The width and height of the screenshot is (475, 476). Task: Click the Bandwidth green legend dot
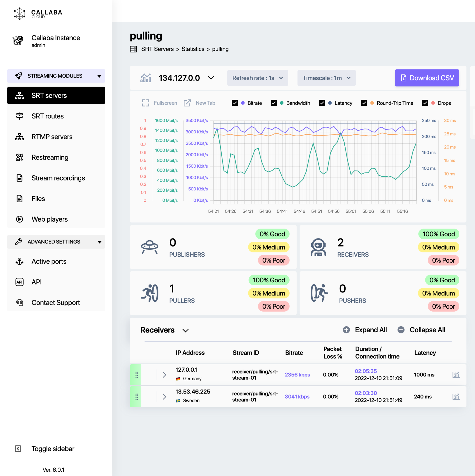282,103
